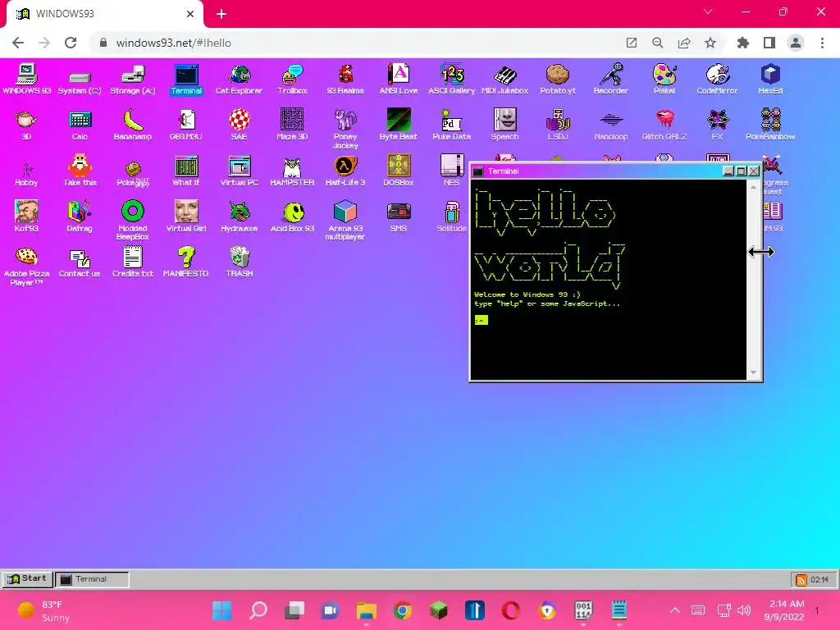
Task: Reload the windows93.net page
Action: tap(71, 43)
